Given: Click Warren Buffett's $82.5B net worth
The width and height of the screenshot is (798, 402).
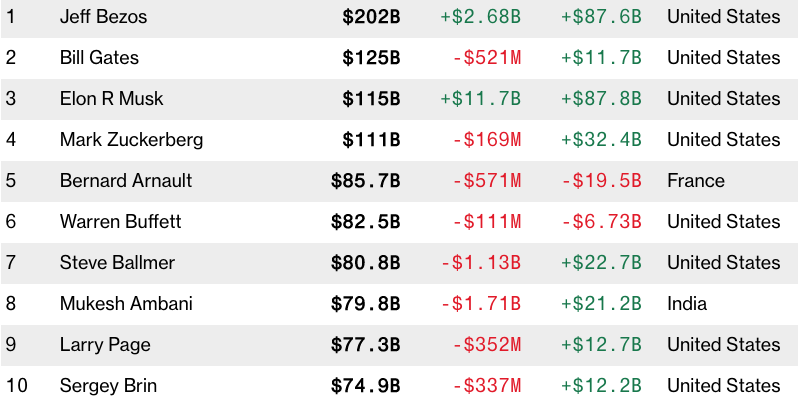Looking at the screenshot, I should click(366, 222).
